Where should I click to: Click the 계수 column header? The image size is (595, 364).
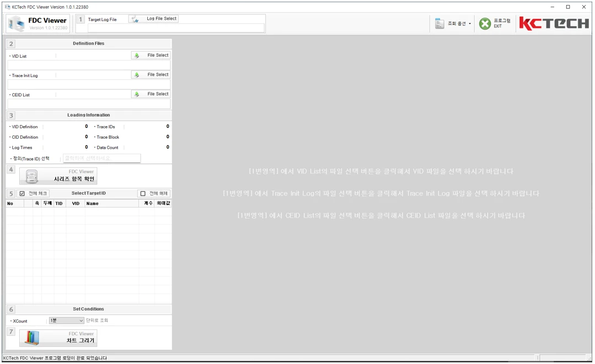(148, 203)
